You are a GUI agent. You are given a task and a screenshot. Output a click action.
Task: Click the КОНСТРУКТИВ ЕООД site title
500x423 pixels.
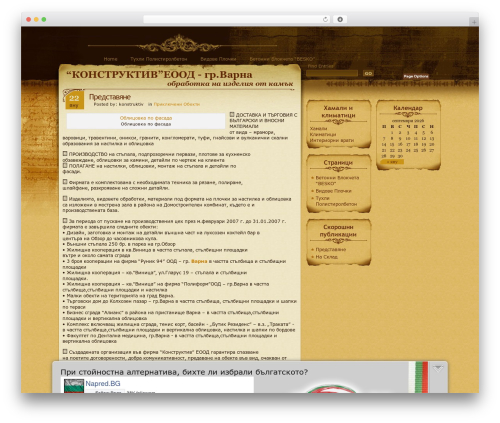coord(159,74)
